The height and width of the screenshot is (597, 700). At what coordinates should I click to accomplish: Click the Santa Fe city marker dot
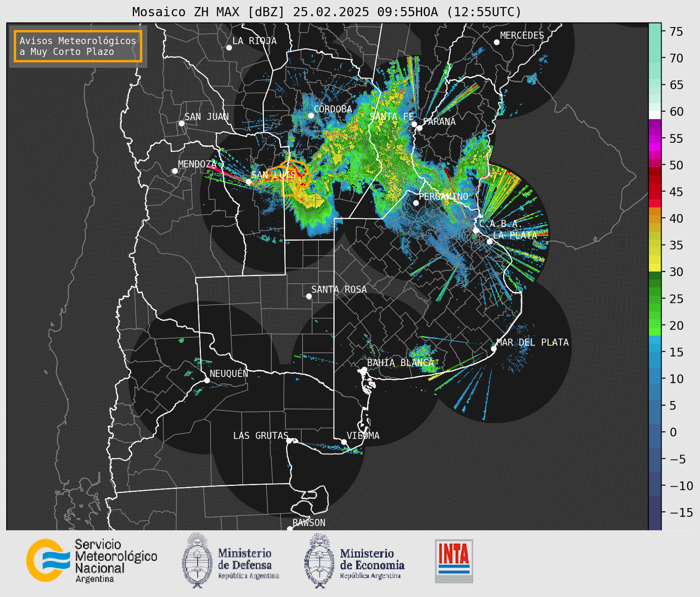click(x=414, y=124)
